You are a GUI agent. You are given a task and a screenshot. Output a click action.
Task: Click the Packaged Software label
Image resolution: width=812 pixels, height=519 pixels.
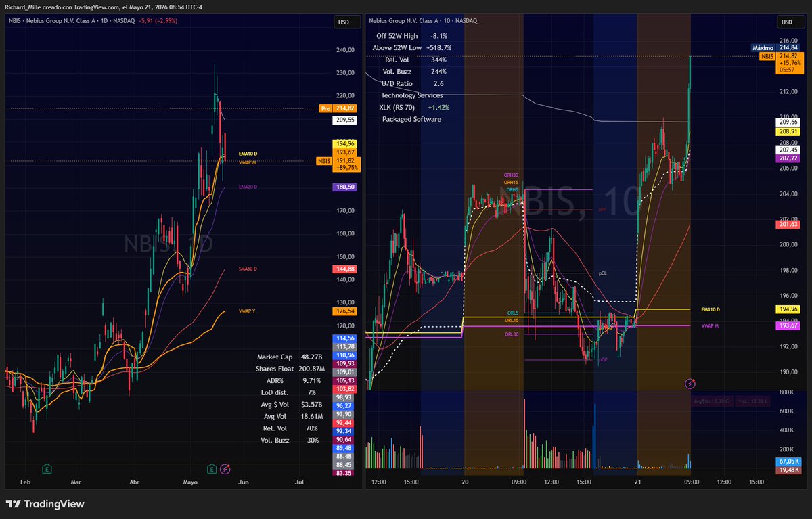[411, 119]
